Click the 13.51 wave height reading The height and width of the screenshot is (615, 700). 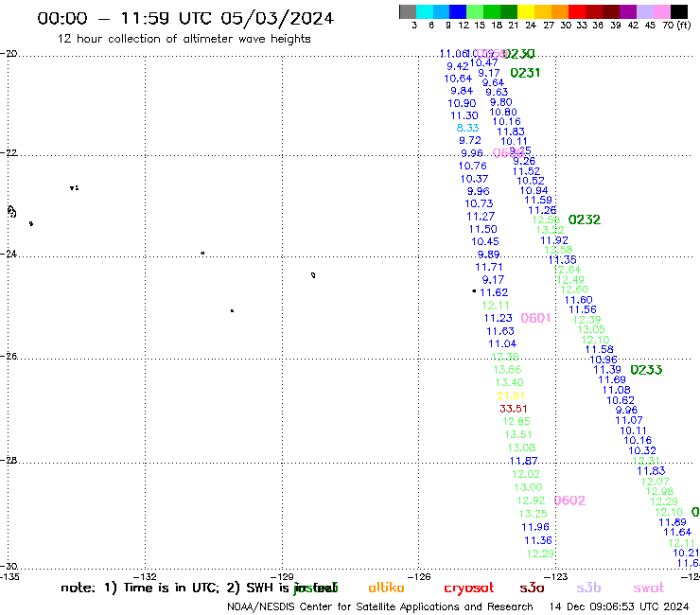coord(518,434)
